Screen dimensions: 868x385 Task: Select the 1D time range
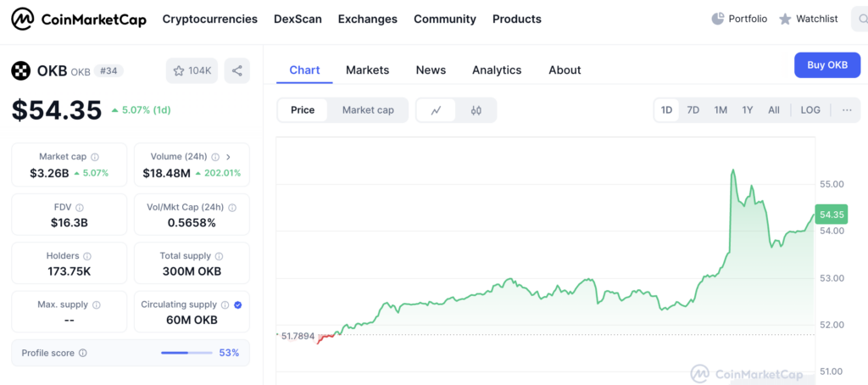pyautogui.click(x=666, y=110)
